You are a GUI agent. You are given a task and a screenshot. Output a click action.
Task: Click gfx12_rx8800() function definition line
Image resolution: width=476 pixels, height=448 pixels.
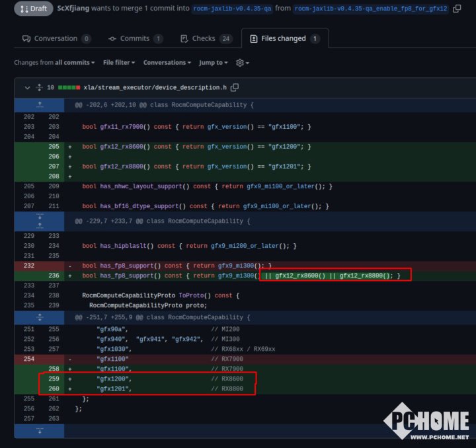pyautogui.click(x=196, y=167)
